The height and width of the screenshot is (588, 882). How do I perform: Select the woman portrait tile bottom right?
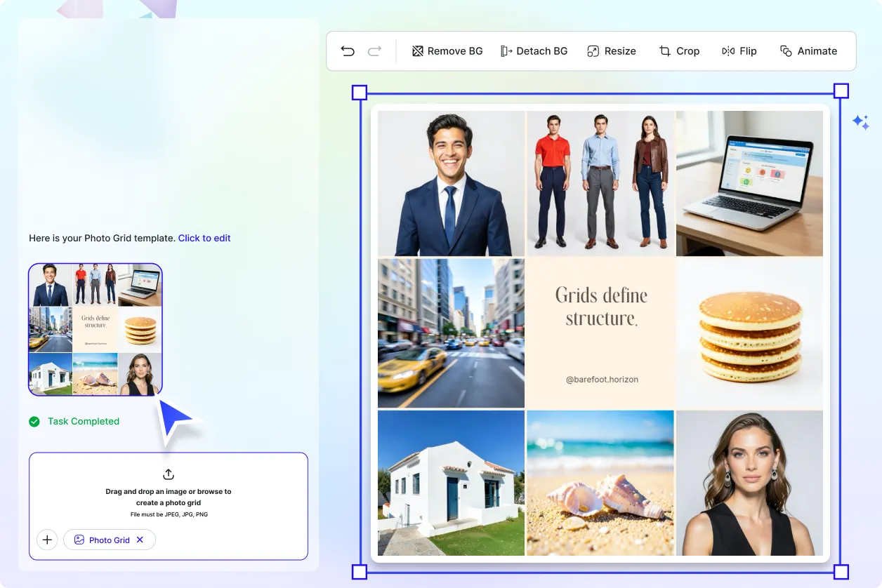(x=749, y=483)
